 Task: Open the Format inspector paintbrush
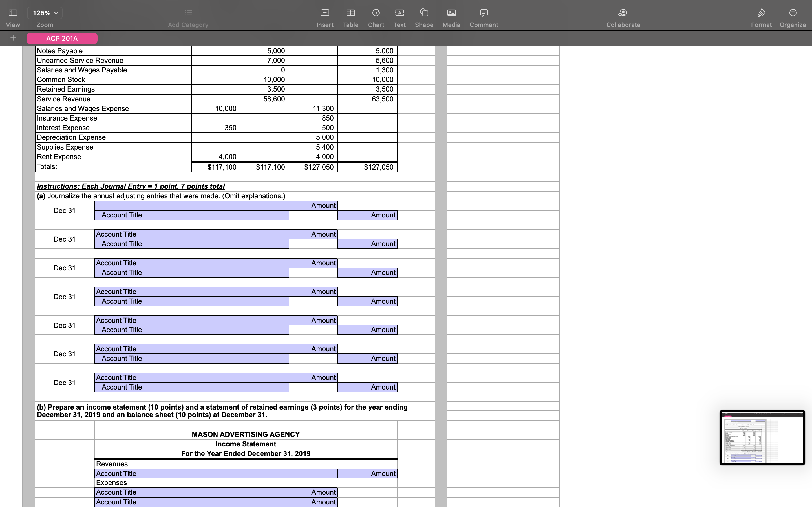(761, 13)
